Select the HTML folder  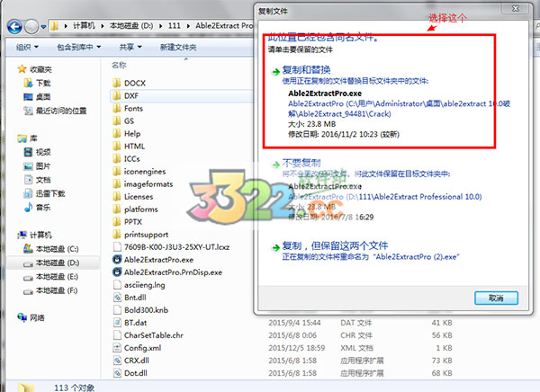click(134, 147)
